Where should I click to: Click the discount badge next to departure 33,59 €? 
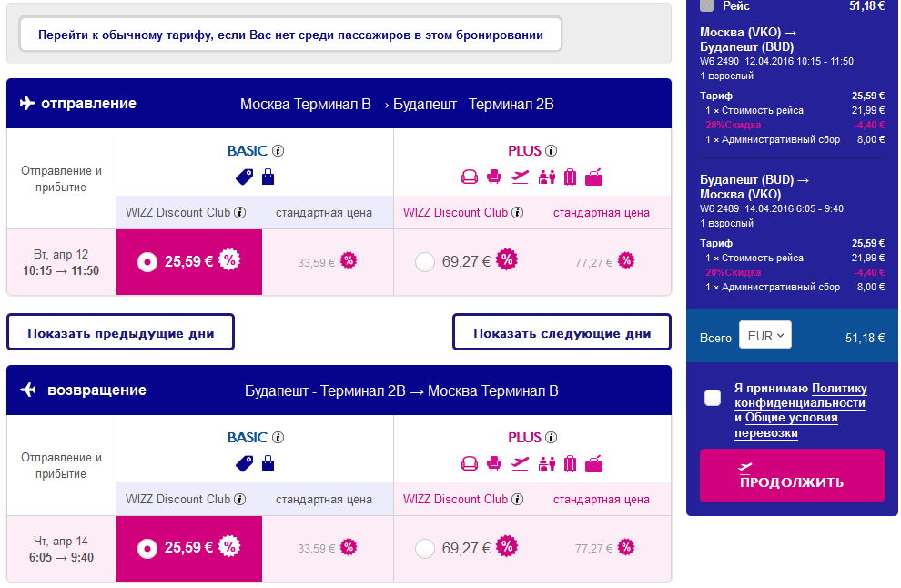click(x=348, y=261)
